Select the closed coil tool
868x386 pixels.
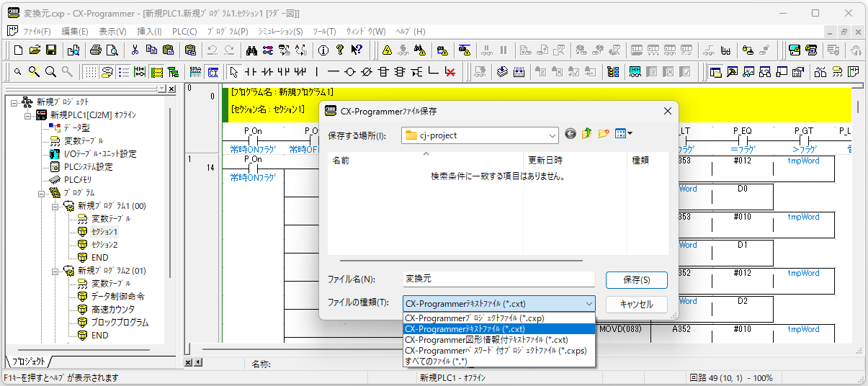[x=367, y=71]
